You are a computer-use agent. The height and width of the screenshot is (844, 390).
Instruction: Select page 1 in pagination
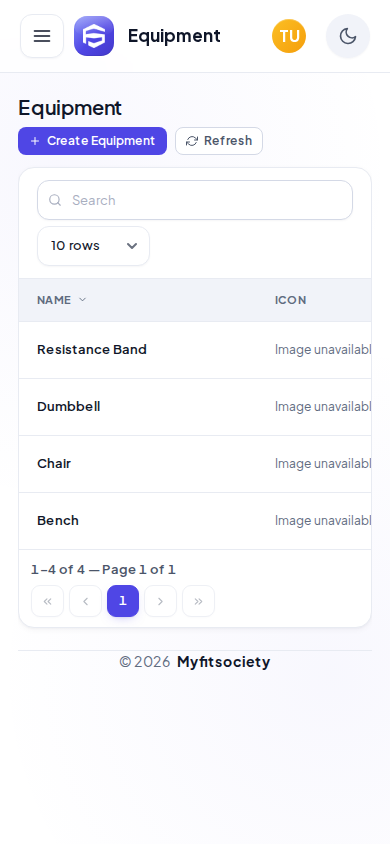(x=123, y=601)
